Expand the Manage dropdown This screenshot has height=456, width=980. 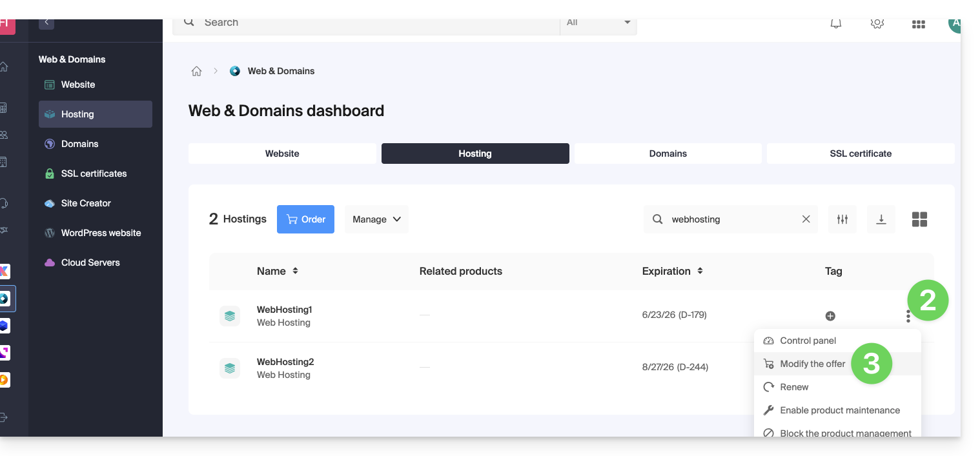[x=376, y=219]
